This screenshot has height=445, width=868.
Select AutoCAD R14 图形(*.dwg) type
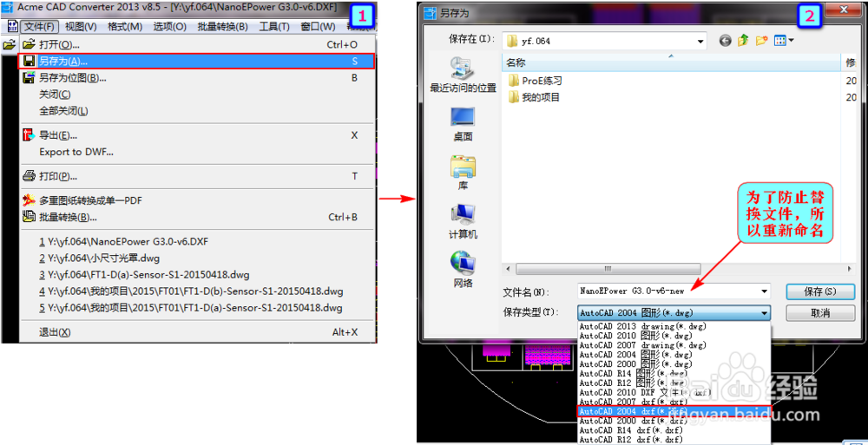tap(674, 373)
